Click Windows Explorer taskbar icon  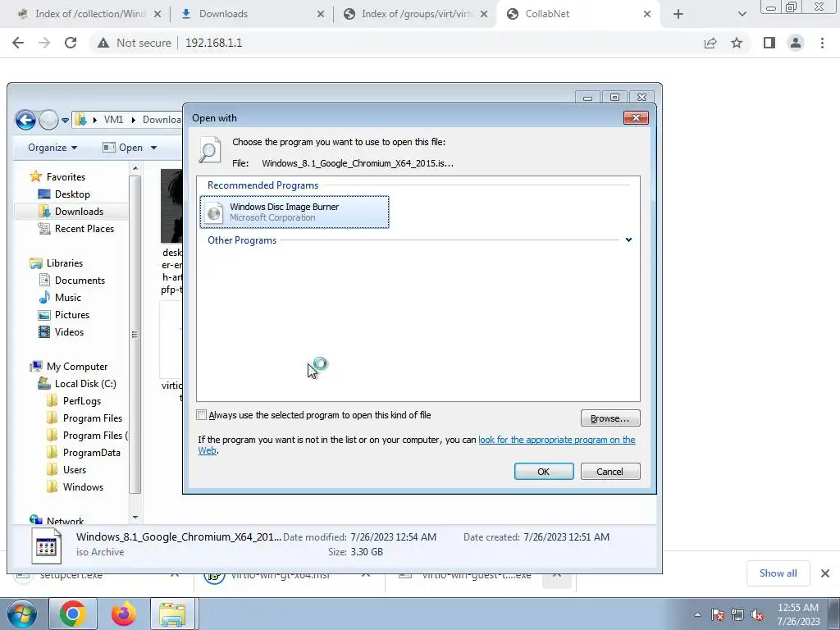[172, 614]
